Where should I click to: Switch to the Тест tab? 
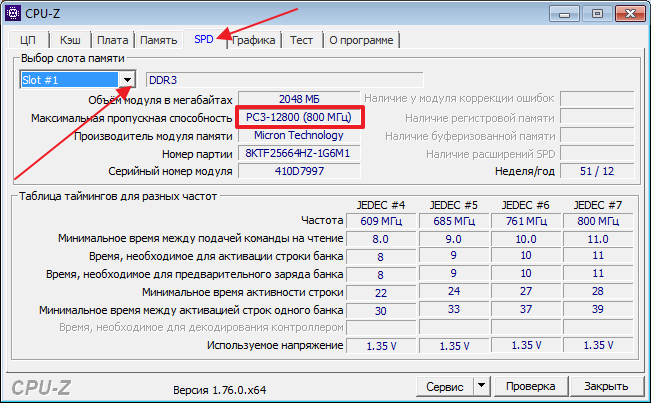click(x=302, y=40)
